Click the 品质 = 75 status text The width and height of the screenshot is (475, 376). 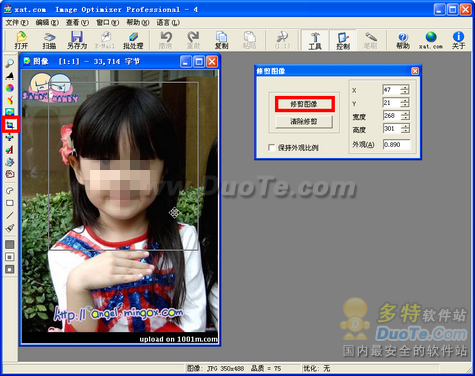[266, 369]
